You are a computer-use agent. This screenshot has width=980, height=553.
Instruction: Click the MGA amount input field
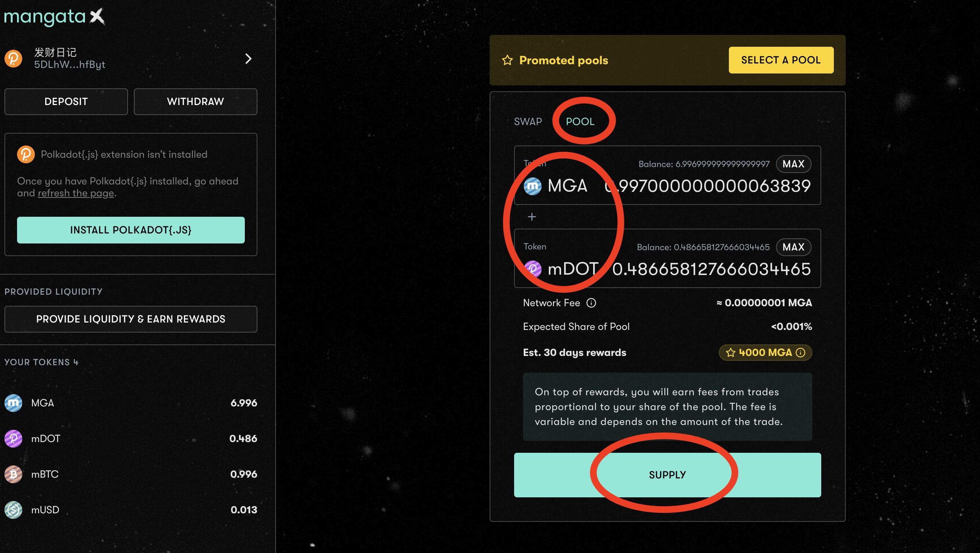(711, 186)
